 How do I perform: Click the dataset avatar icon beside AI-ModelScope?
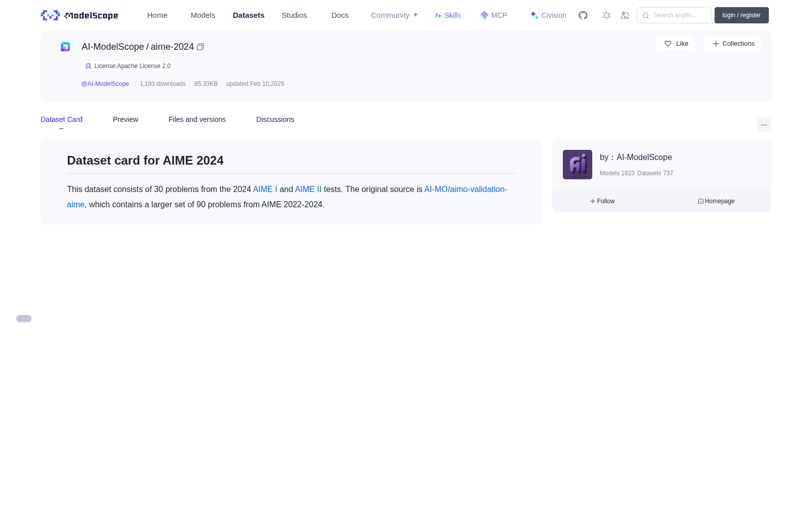[x=65, y=47]
